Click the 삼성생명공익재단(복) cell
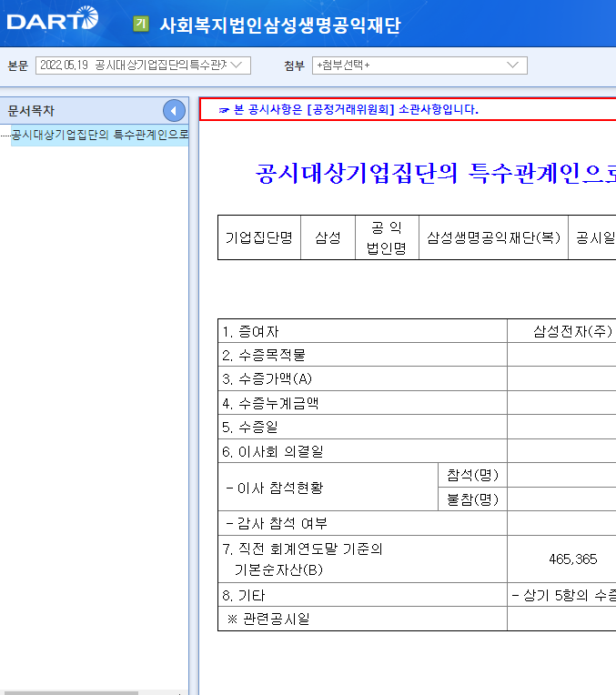Screen dimensions: 616x695 493,237
